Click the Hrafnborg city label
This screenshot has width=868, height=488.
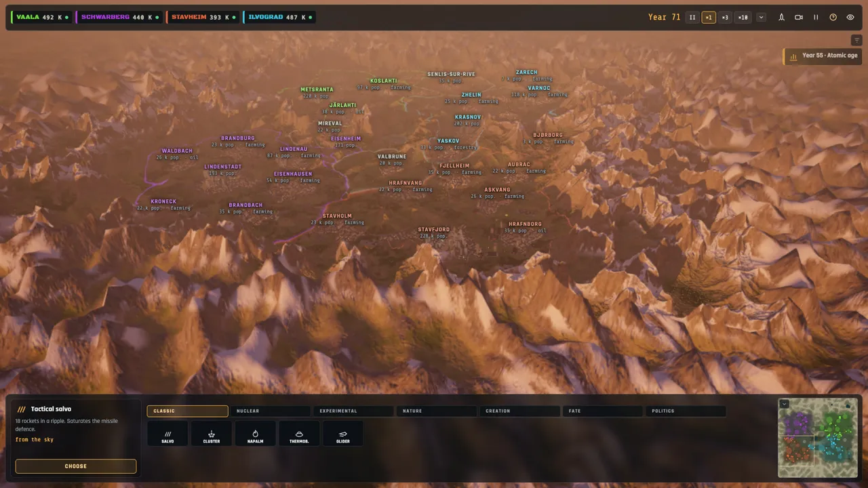tap(525, 224)
